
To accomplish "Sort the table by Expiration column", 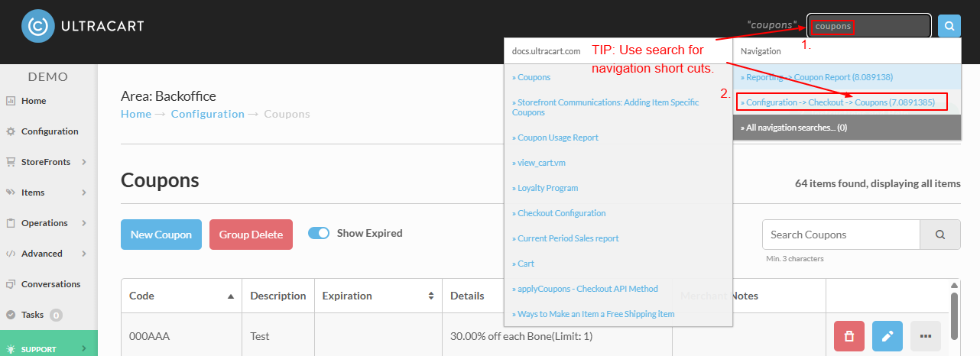I will click(x=378, y=296).
